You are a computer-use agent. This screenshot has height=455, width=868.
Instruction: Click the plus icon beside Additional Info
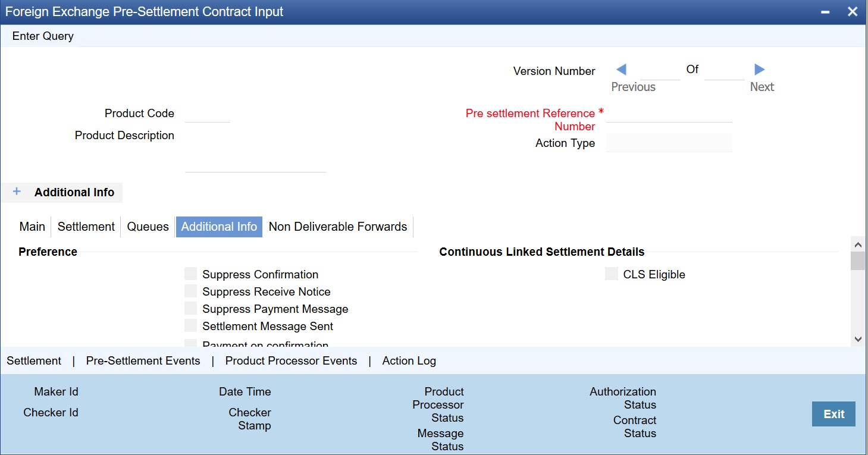click(x=17, y=192)
